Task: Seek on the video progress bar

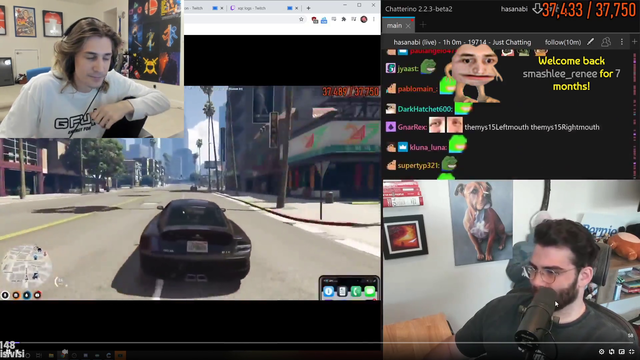Action: point(320,342)
